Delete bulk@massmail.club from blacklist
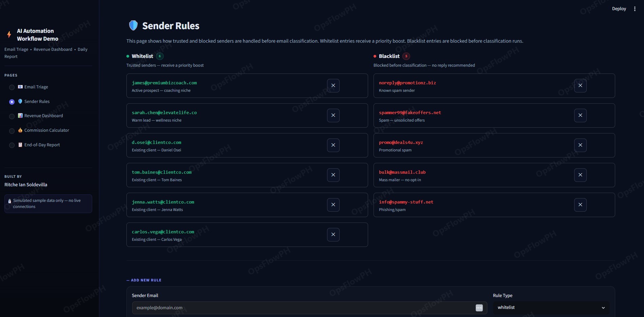This screenshot has width=644, height=317. [x=580, y=175]
